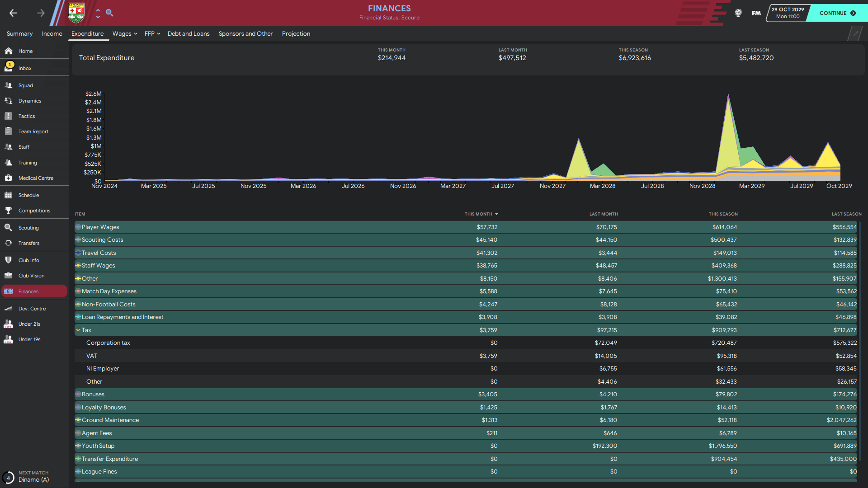Toggle Loyalty Bonuses colour marker
Viewport: 868px width, 488px height.
pyautogui.click(x=78, y=407)
